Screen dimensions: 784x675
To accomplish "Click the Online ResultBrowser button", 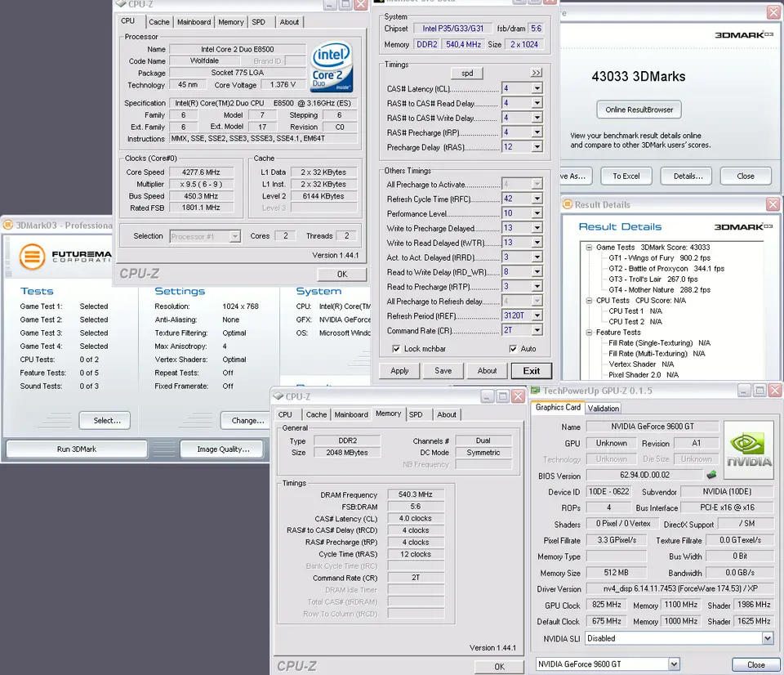I will 638,110.
